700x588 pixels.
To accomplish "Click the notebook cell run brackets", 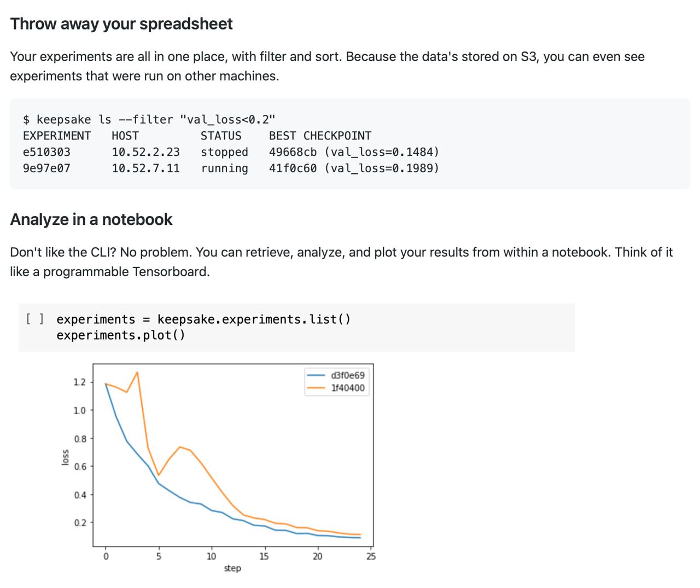I will click(35, 319).
